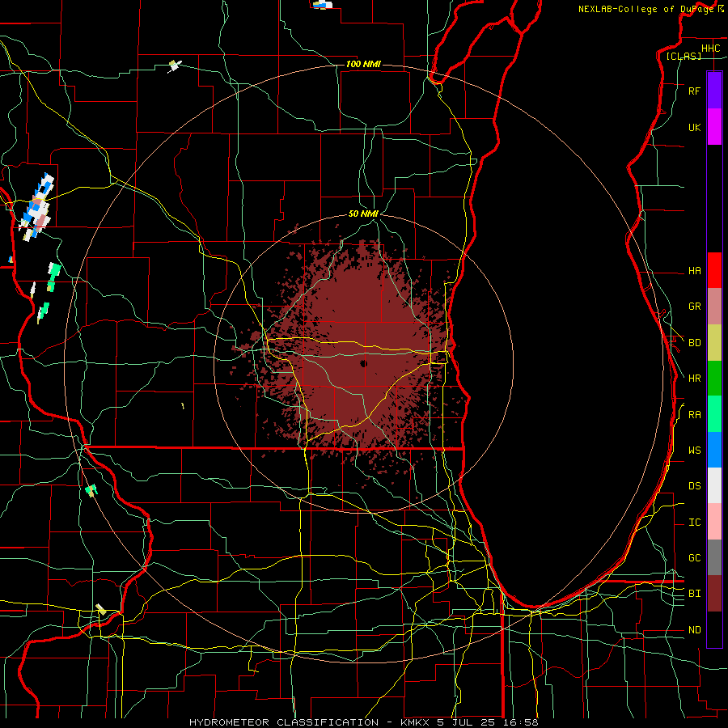Click the pink IC ice crystals swatch
Screen dimensions: 728x728
pos(714,522)
